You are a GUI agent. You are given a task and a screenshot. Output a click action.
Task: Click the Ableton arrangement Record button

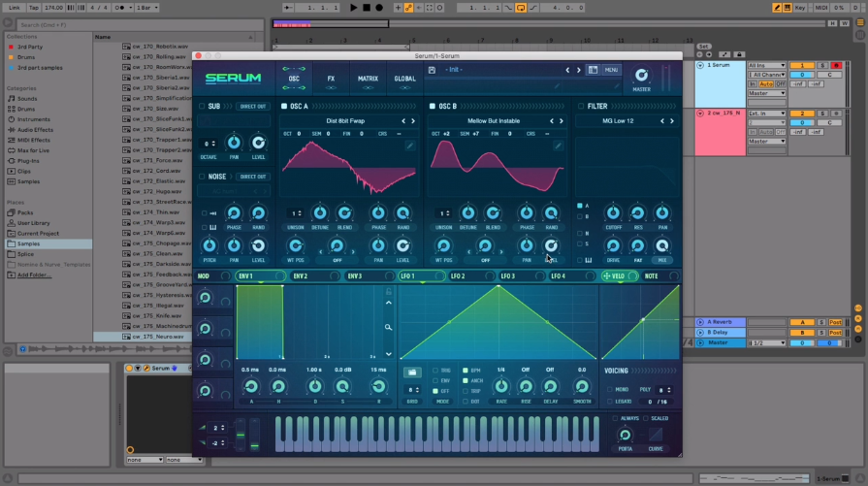379,8
